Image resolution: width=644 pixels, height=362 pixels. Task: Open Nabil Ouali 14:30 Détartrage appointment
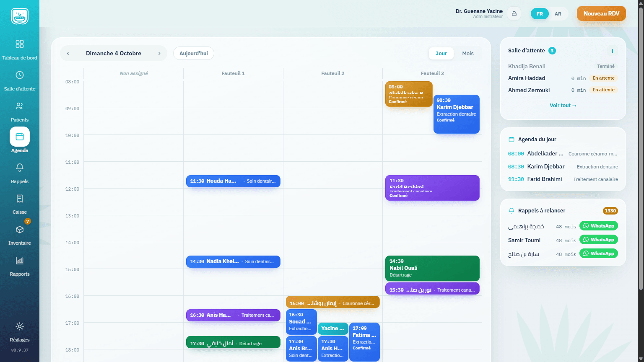pos(432,268)
